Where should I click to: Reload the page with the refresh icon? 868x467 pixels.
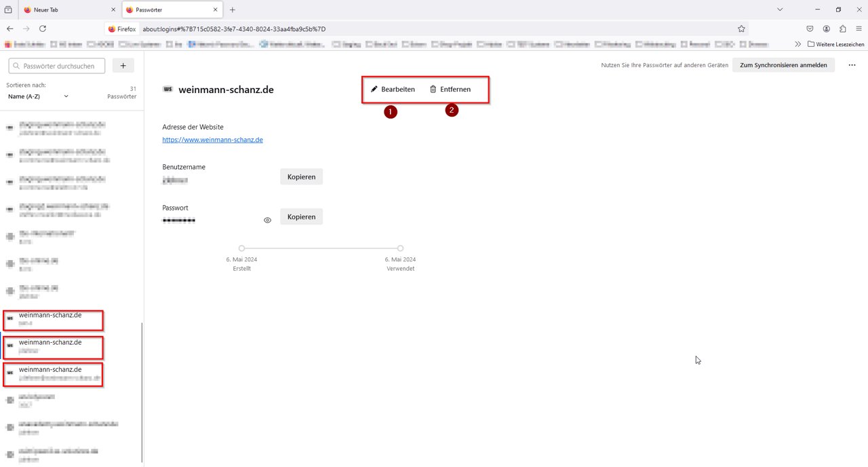point(43,29)
